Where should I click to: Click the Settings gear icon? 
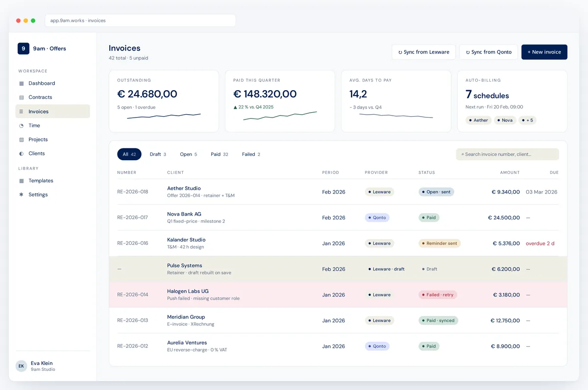click(x=21, y=195)
